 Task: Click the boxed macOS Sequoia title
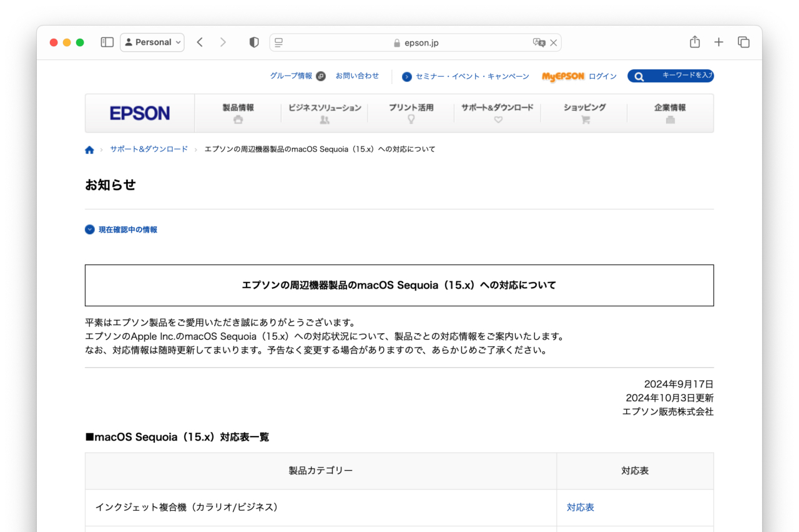point(399,285)
